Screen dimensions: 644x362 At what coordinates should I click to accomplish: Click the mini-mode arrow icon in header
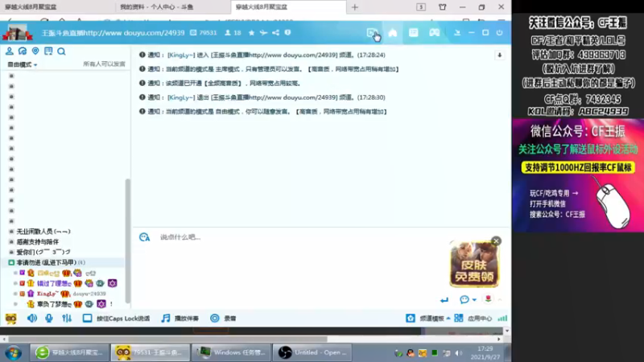point(457,32)
